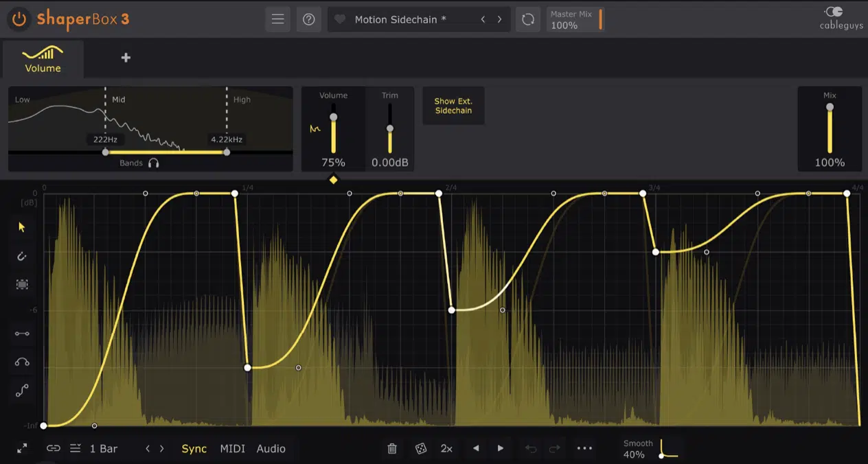Click the 2/4 beat marker label
The image size is (868, 464).
(451, 187)
